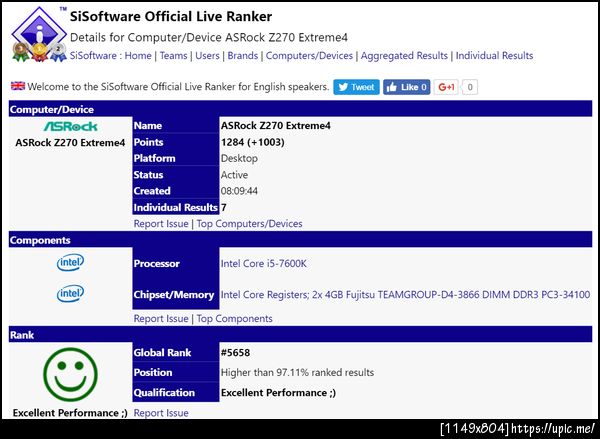Click ASRock Z270 Extreme4 caption under logo
The height and width of the screenshot is (439, 600).
(70, 143)
